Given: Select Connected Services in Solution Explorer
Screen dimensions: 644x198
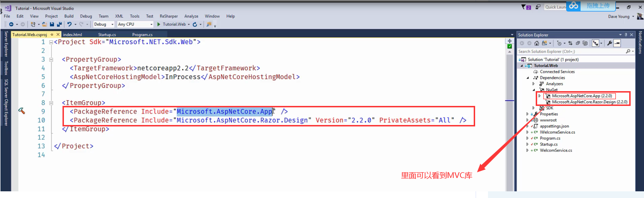Looking at the screenshot, I should [557, 72].
